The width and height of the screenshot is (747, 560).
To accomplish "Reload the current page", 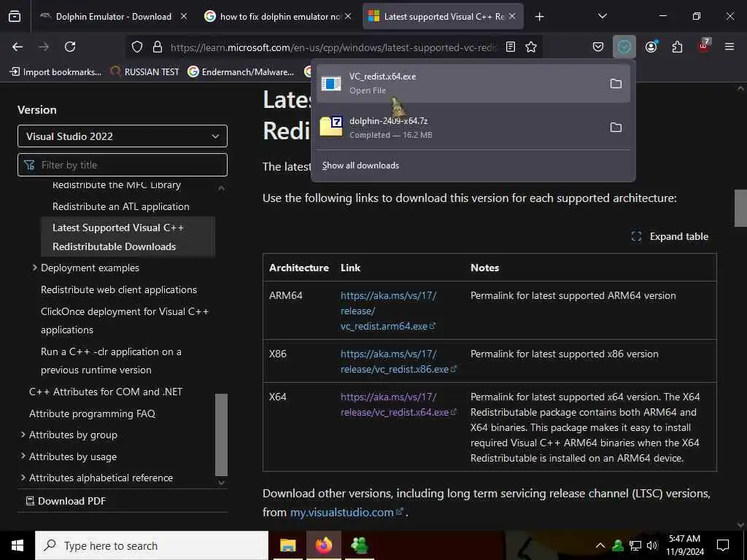I will click(x=70, y=47).
